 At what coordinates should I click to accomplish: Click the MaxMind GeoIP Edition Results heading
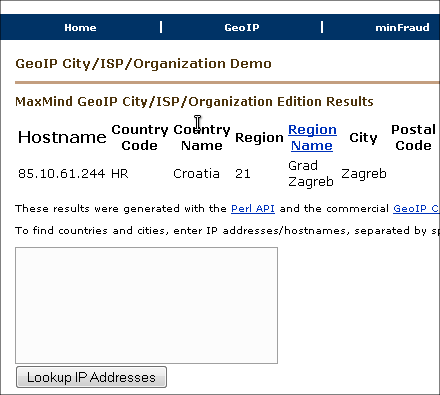tap(194, 101)
